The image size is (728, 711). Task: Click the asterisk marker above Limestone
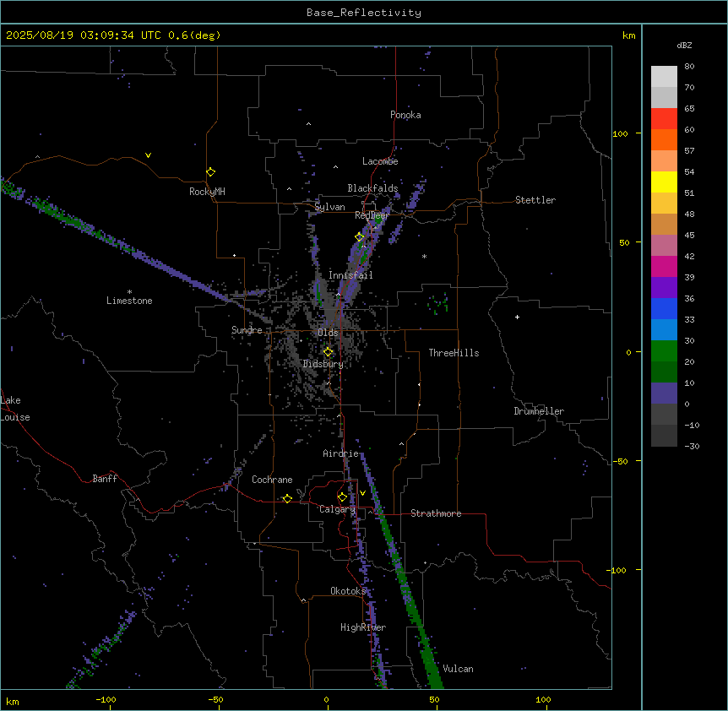coord(129,292)
